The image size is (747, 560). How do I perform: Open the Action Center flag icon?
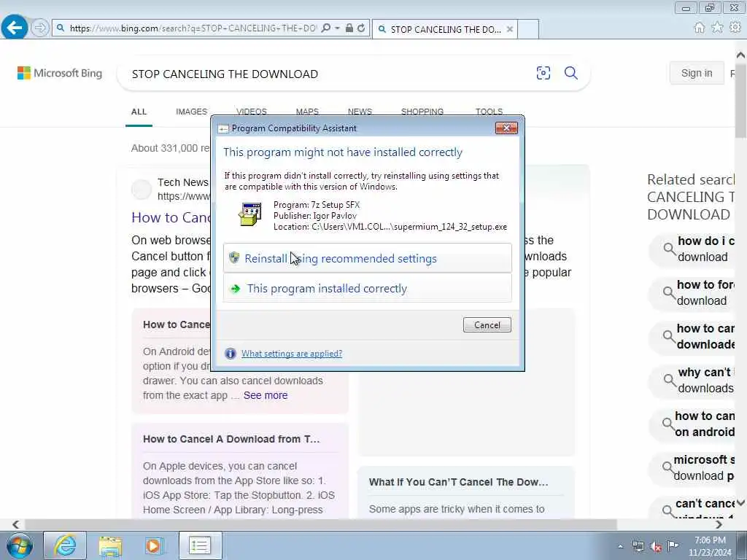pyautogui.click(x=673, y=545)
